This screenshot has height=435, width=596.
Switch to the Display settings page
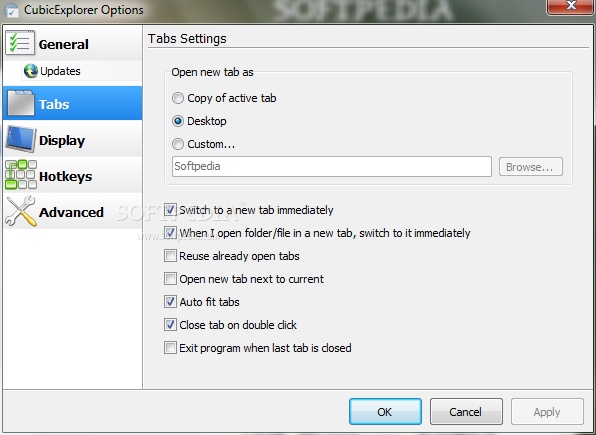click(73, 140)
